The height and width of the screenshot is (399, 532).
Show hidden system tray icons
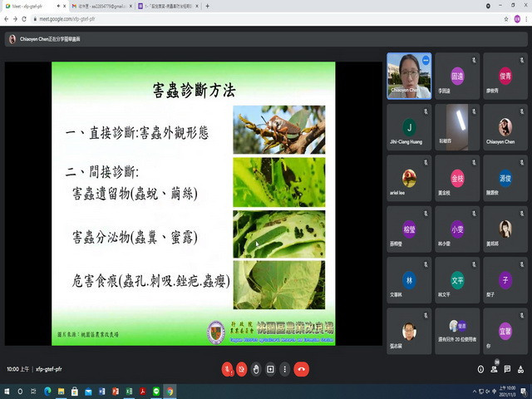pyautogui.click(x=475, y=392)
